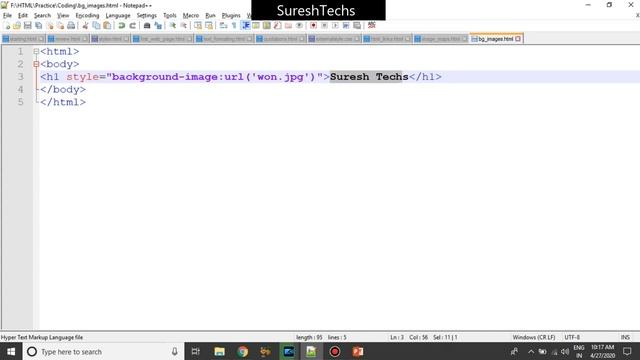This screenshot has height=360, width=640.
Task: Click the New file toolbar icon
Action: tap(7, 26)
